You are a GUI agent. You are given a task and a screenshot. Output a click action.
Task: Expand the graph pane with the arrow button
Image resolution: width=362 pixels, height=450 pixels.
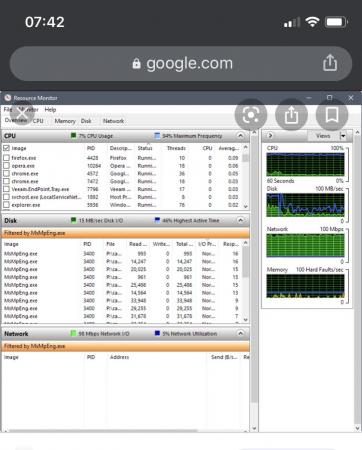coord(270,136)
